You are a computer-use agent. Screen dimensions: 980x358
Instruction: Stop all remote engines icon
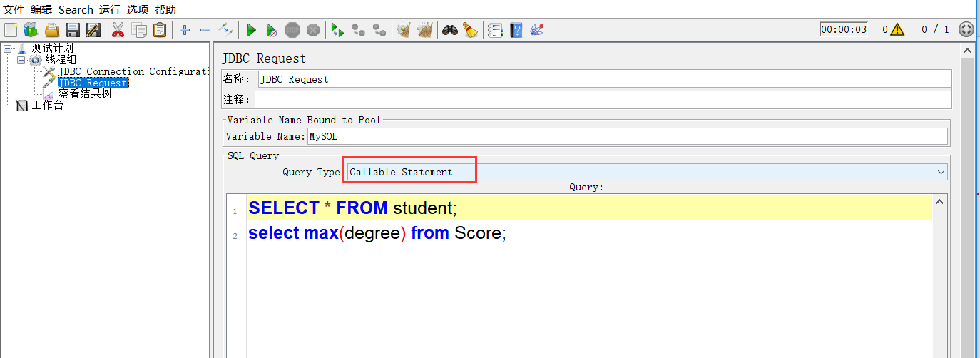coord(359,30)
